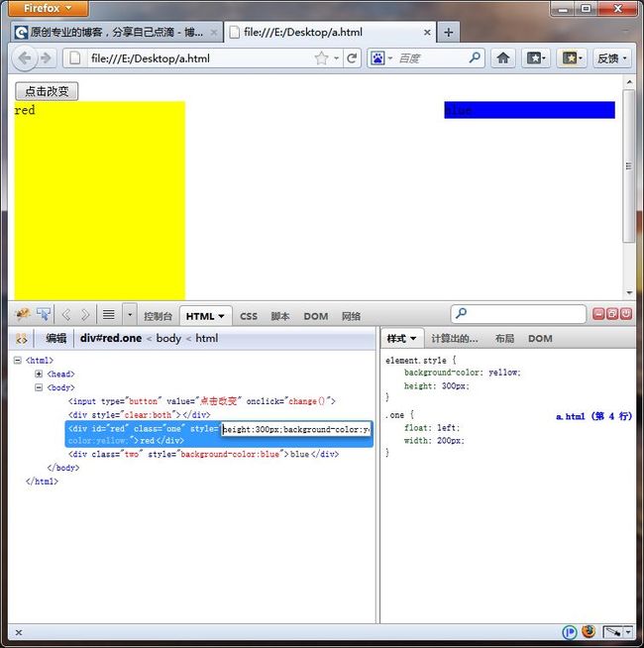Click the blue div box
This screenshot has height=648, width=644.
(x=529, y=110)
